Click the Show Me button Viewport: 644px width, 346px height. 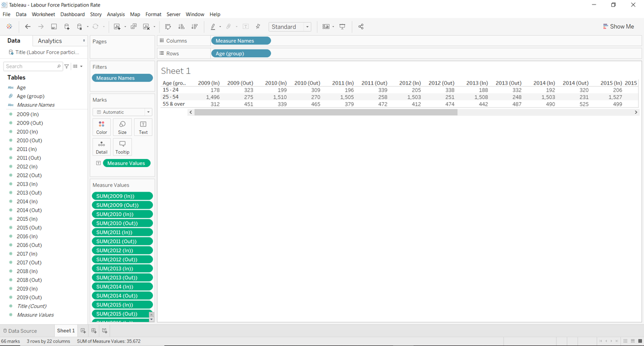(x=618, y=27)
